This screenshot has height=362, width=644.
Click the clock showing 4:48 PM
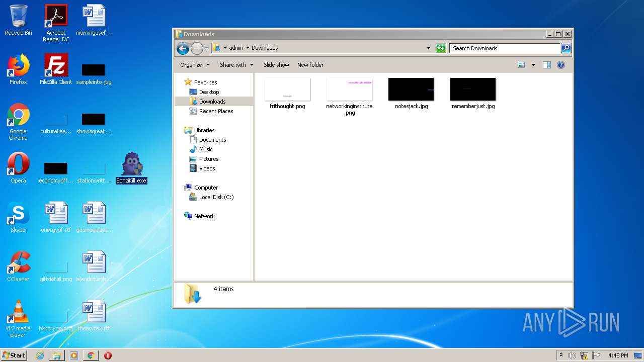[x=618, y=355]
